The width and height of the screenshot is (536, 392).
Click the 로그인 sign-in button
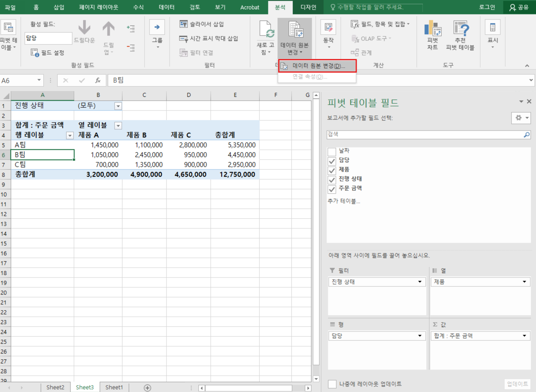(487, 7)
